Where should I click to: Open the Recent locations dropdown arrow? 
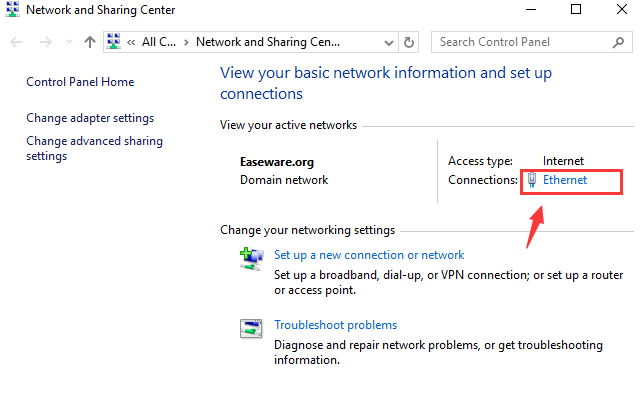coord(68,42)
